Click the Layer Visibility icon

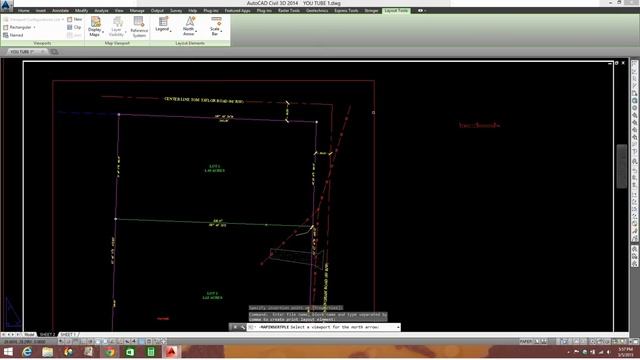[118, 22]
